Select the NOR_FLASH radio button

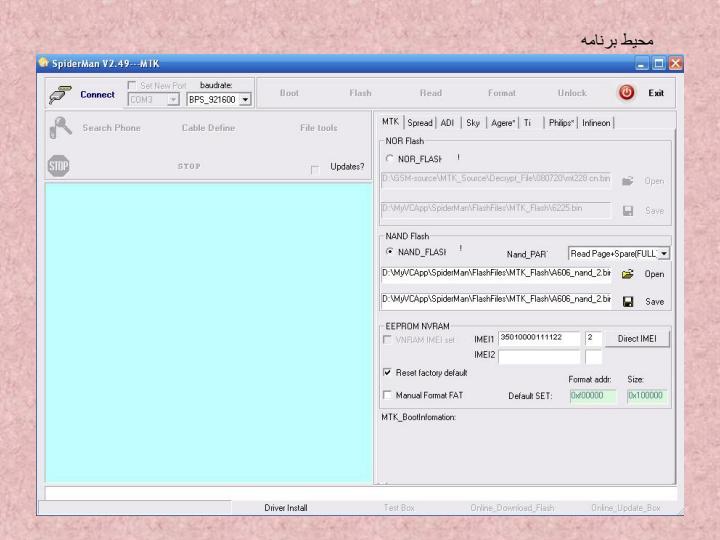[389, 158]
